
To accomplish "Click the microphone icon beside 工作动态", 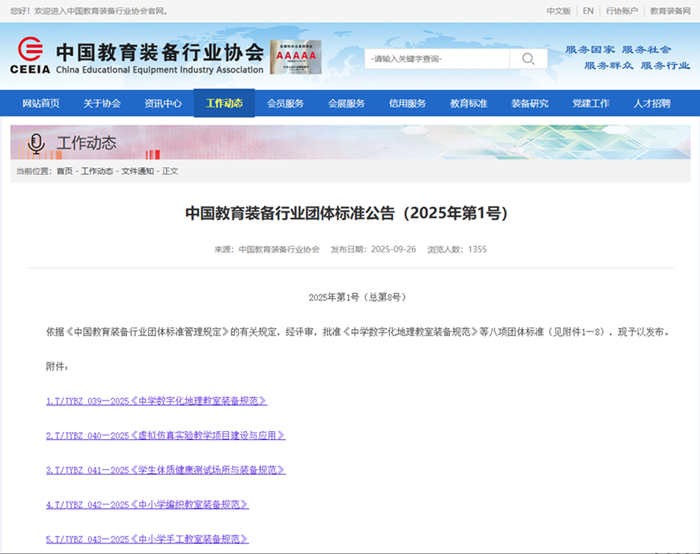I will 37,143.
